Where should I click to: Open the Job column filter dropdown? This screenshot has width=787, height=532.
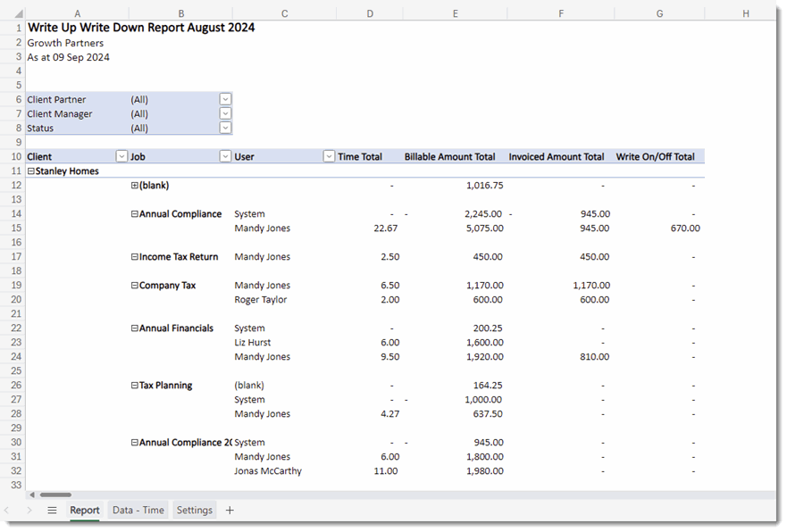(x=225, y=156)
